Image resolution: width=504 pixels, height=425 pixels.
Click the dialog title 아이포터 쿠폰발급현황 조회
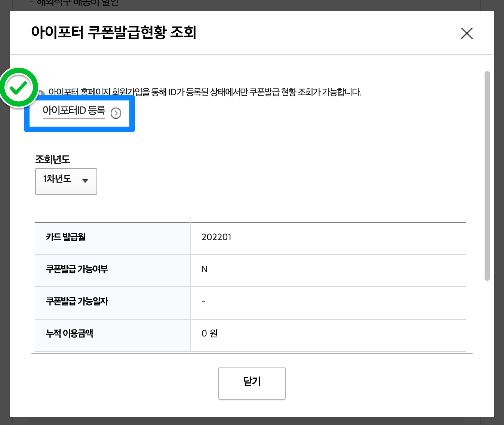[114, 32]
